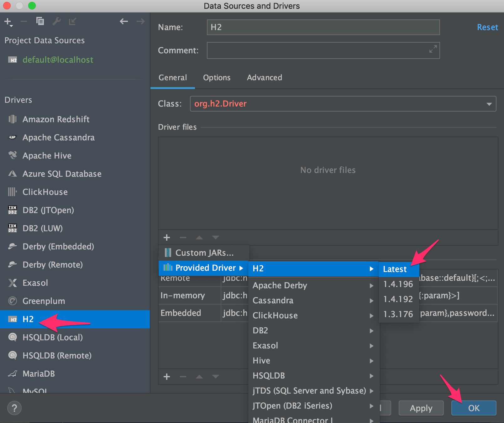Select Derby (Embedded) driver
Viewport: 504px width, 423px height.
tap(75, 247)
